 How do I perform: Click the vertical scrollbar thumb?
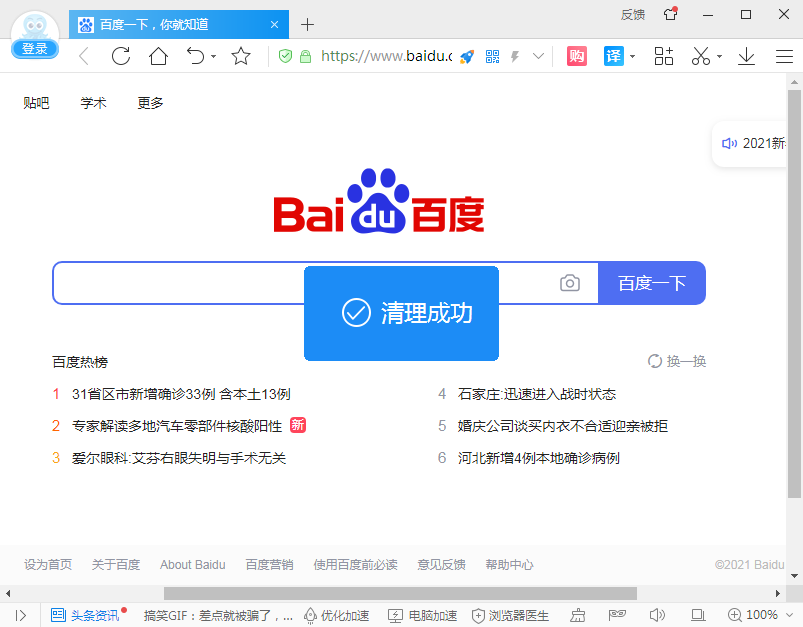point(794,294)
